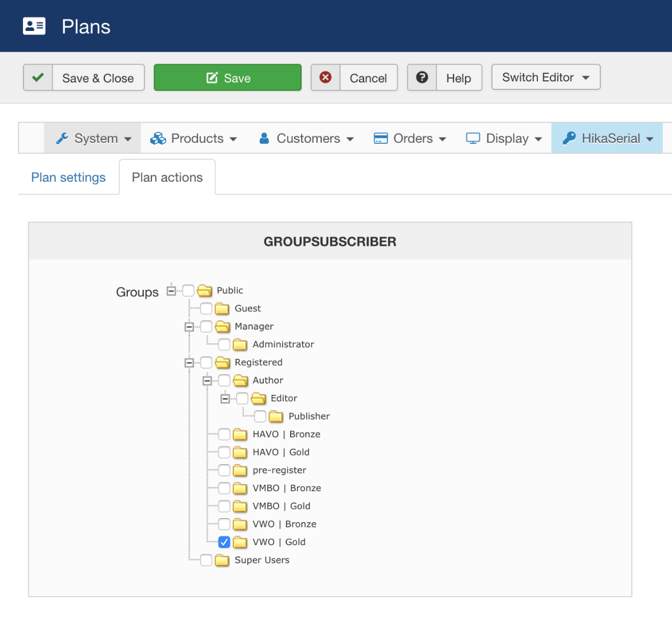Click the Plans card icon in header
Image resolution: width=672 pixels, height=619 pixels.
pyautogui.click(x=34, y=26)
